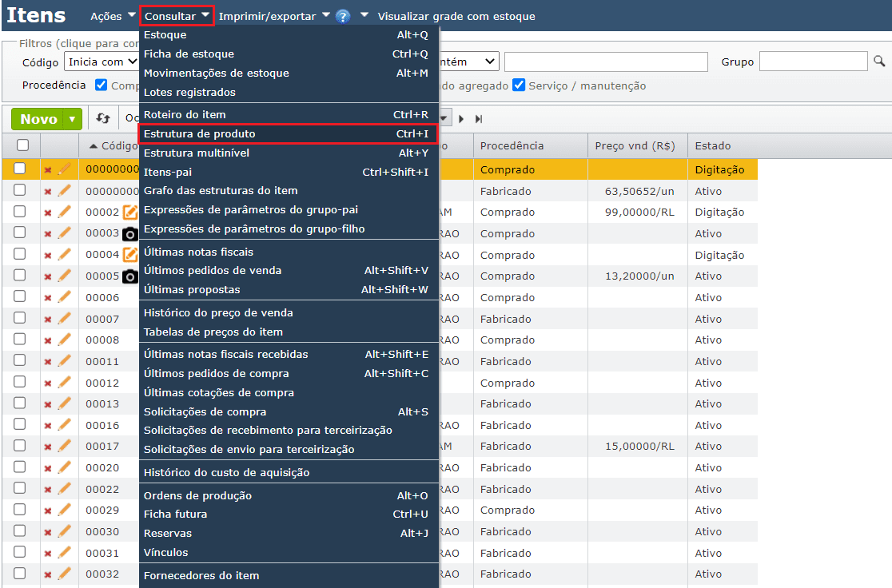Toggle the select-all checkbox in table header
Image resolution: width=892 pixels, height=588 pixels.
(x=23, y=145)
